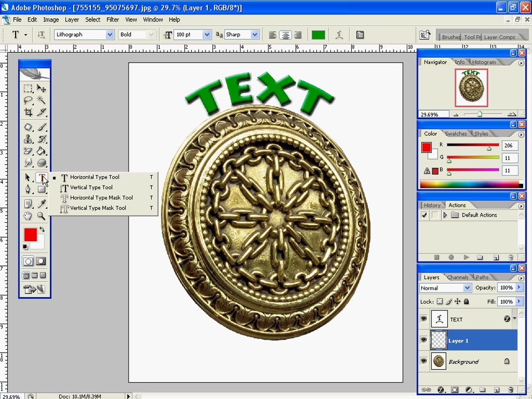The width and height of the screenshot is (532, 399).
Task: Open the font family Lithograph dropdown
Action: tap(110, 34)
